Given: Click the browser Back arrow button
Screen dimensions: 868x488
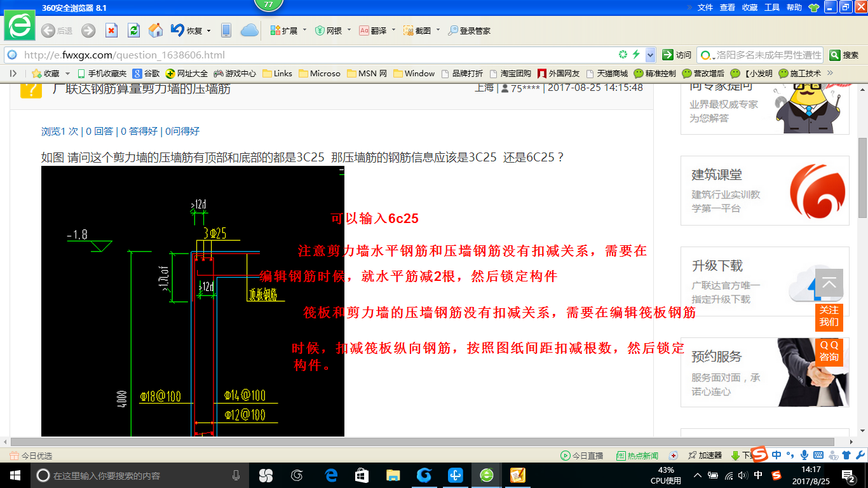Looking at the screenshot, I should click(x=48, y=30).
